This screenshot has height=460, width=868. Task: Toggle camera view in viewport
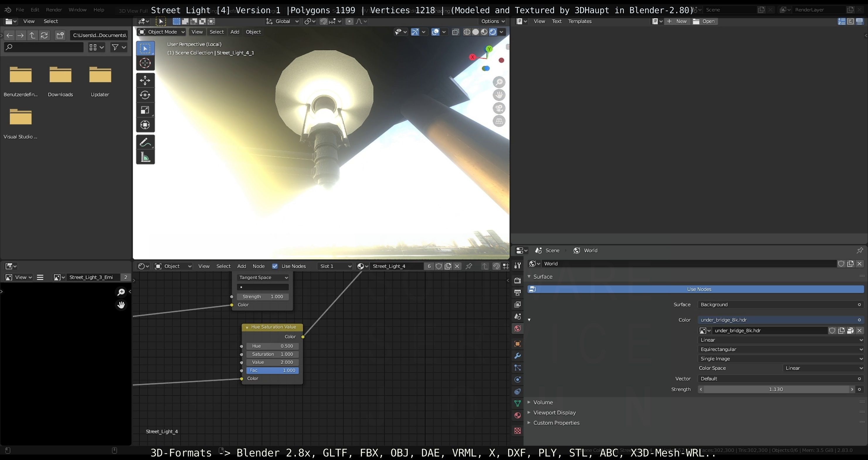pyautogui.click(x=499, y=108)
